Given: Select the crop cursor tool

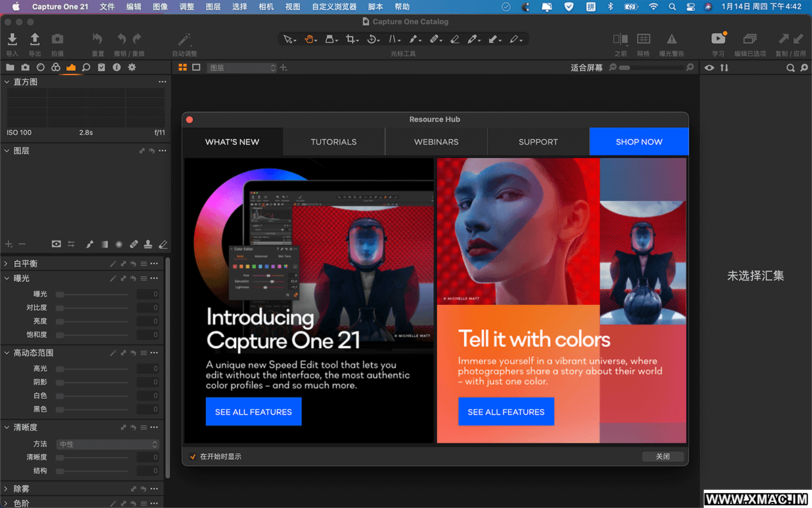Looking at the screenshot, I should pyautogui.click(x=352, y=39).
